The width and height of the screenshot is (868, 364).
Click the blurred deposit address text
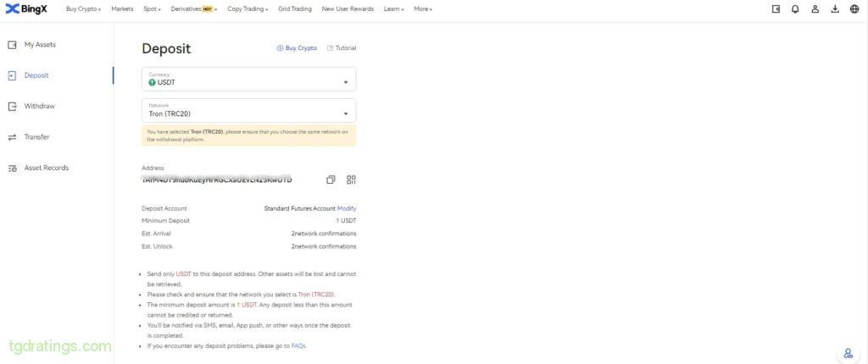(216, 179)
